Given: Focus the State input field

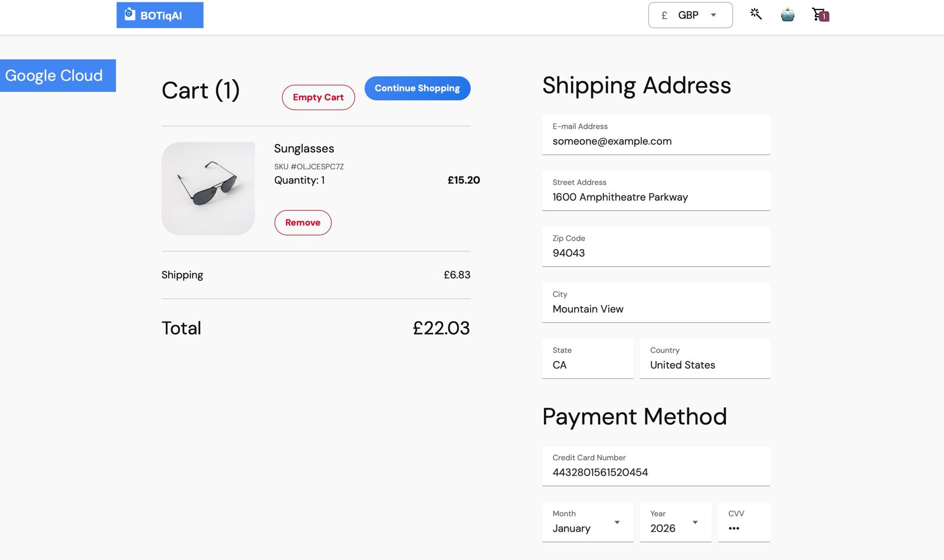Looking at the screenshot, I should tap(587, 365).
